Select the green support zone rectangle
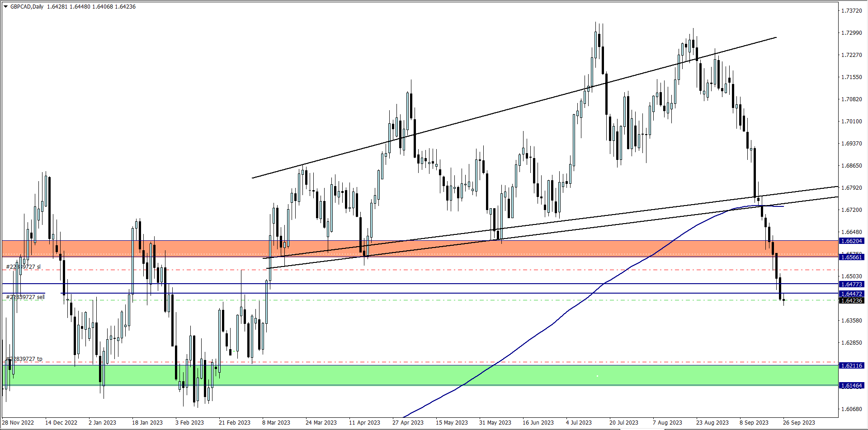Screen dimensions: 868x430 [420, 375]
